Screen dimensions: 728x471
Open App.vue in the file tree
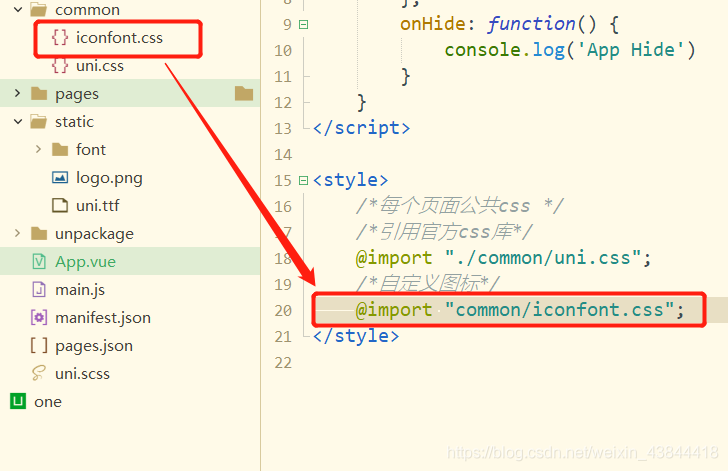tap(85, 262)
